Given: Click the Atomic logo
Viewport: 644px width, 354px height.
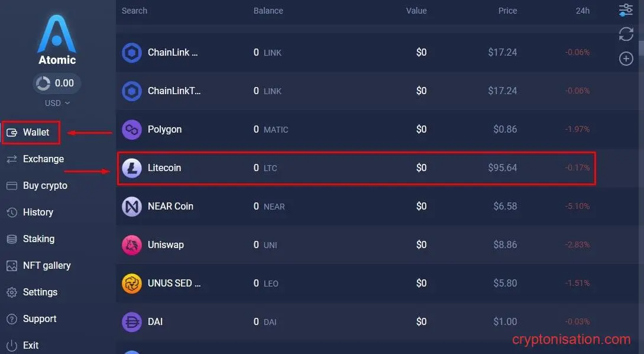Looking at the screenshot, I should [57, 40].
